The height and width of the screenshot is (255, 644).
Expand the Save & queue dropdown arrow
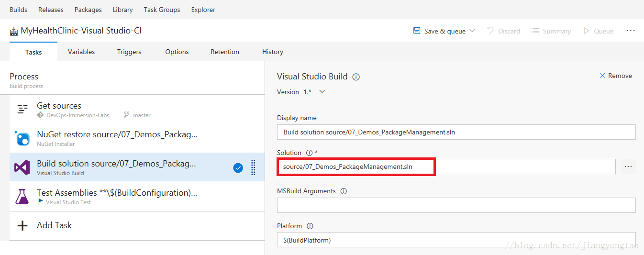tap(472, 31)
